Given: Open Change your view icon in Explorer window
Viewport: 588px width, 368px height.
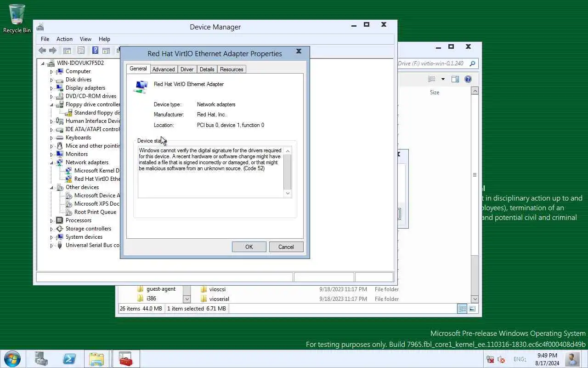Looking at the screenshot, I should click(432, 79).
